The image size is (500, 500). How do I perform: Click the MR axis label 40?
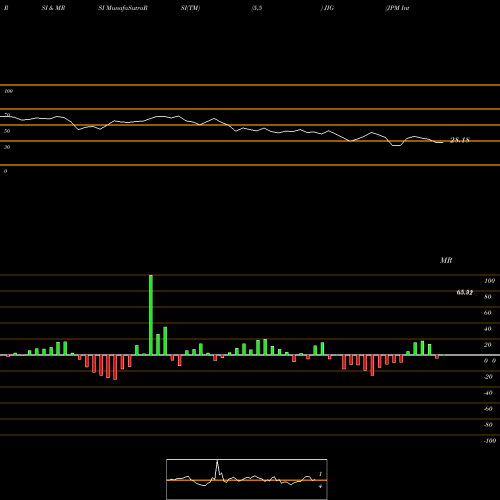[487, 329]
